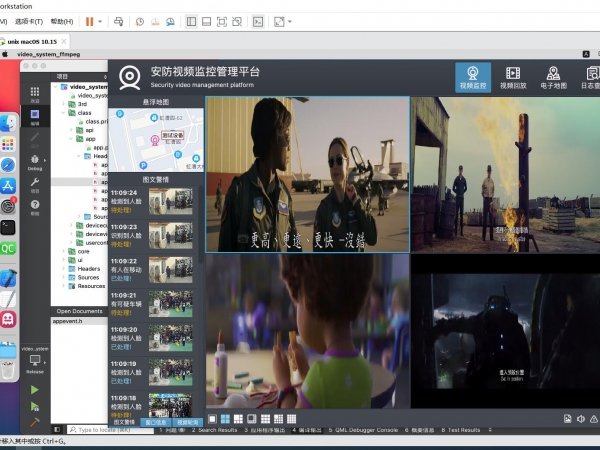Image resolution: width=600 pixels, height=450 pixels.
Task: Select the 视频监控 video monitoring button
Action: click(x=472, y=77)
